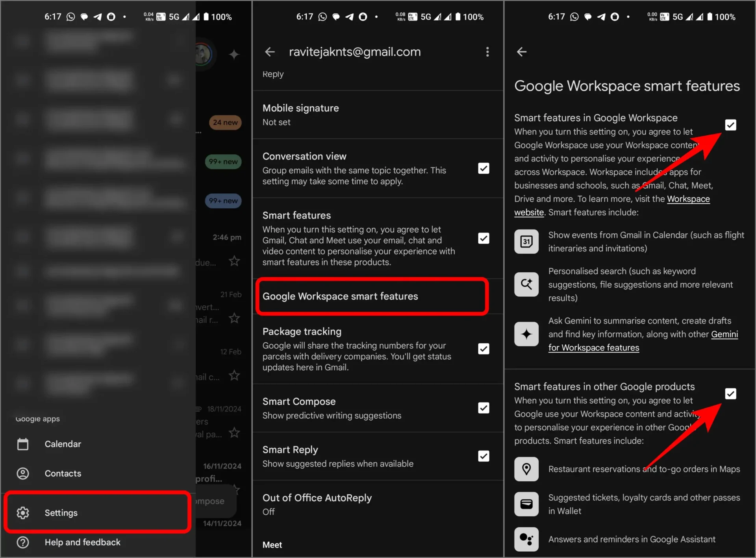Viewport: 756px width, 558px height.
Task: Tap the Maps location pin icon
Action: [526, 469]
